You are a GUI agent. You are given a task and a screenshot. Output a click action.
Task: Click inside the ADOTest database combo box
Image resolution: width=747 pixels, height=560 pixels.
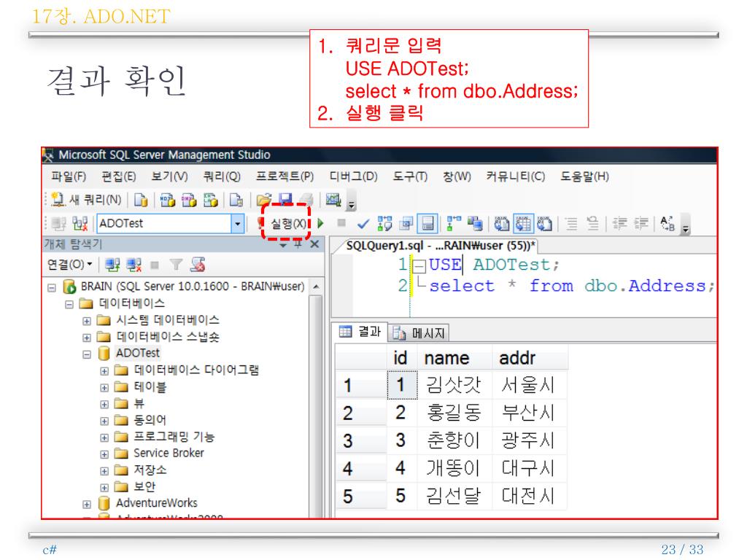coord(164,223)
